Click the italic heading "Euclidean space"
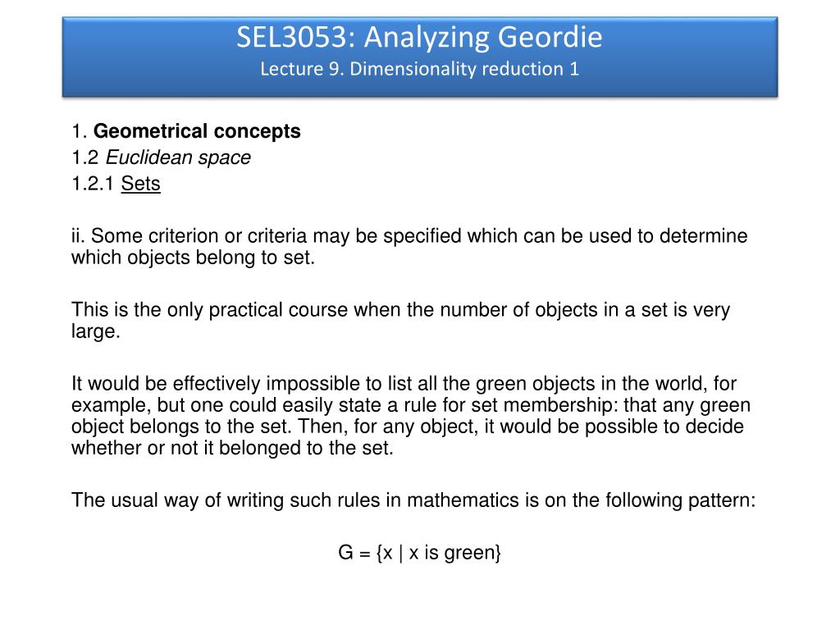Viewport: 840px width, 630px height. click(178, 157)
